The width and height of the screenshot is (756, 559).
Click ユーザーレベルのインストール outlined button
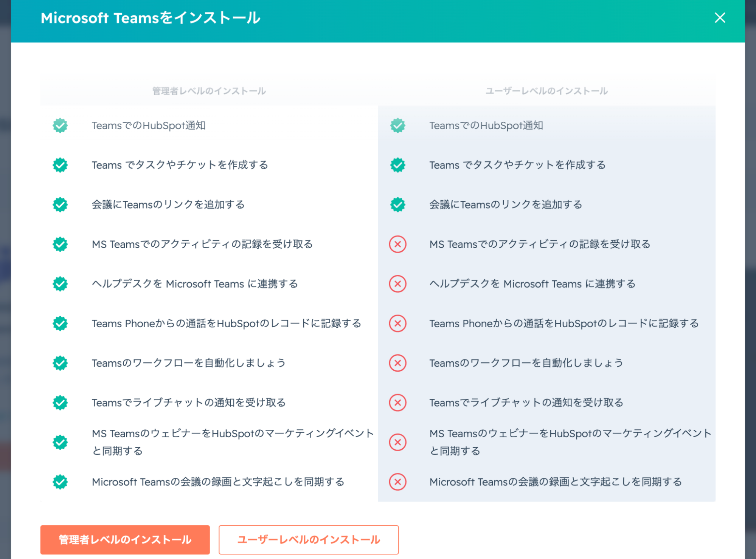click(x=309, y=539)
